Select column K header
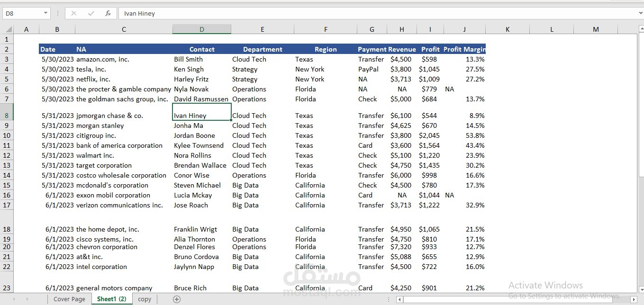The width and height of the screenshot is (644, 305). [508, 29]
